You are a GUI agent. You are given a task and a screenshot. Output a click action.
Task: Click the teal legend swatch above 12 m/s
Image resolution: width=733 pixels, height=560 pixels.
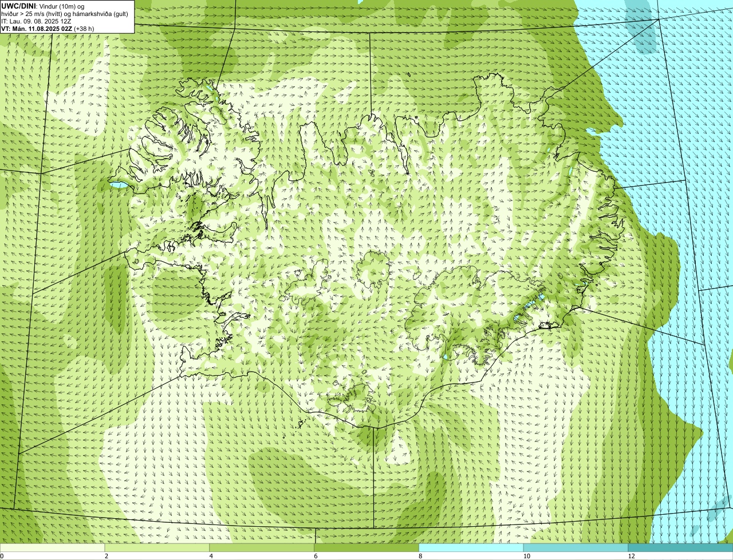(x=680, y=547)
